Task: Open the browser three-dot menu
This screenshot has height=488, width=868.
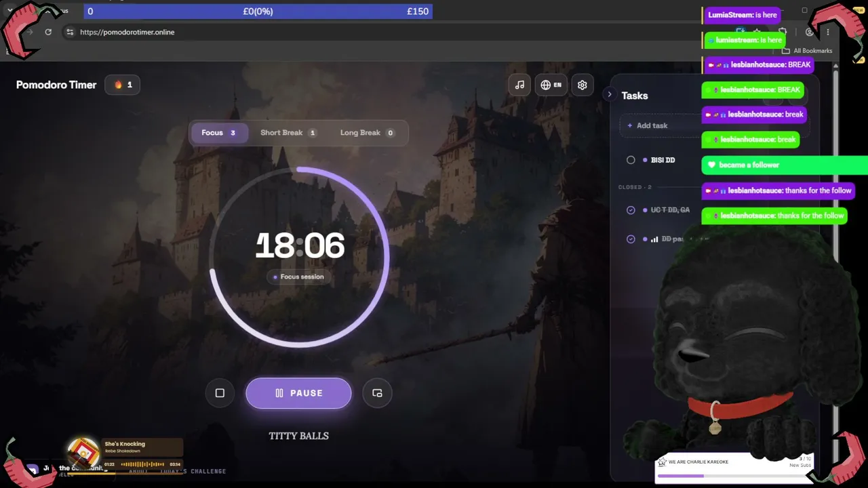Action: (x=828, y=32)
